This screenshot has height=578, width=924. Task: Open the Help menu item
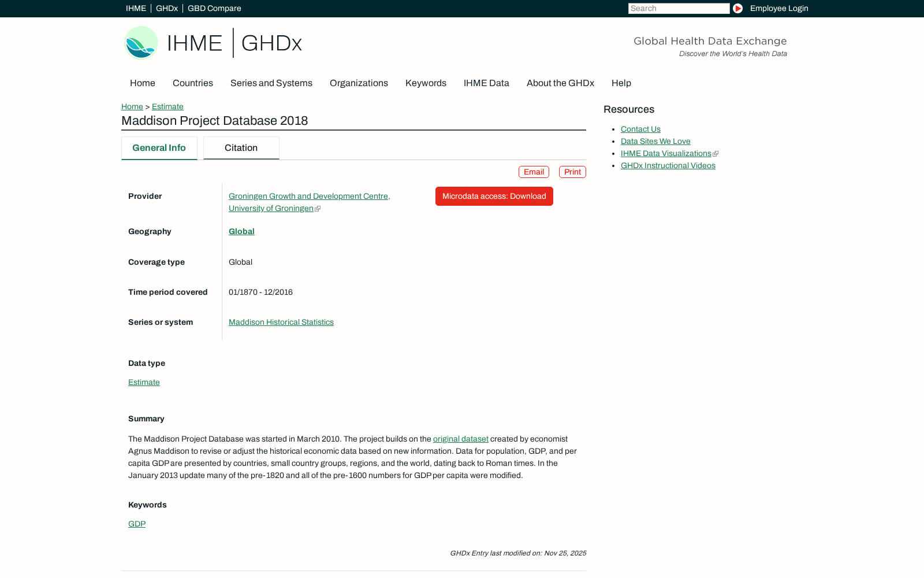coord(621,83)
